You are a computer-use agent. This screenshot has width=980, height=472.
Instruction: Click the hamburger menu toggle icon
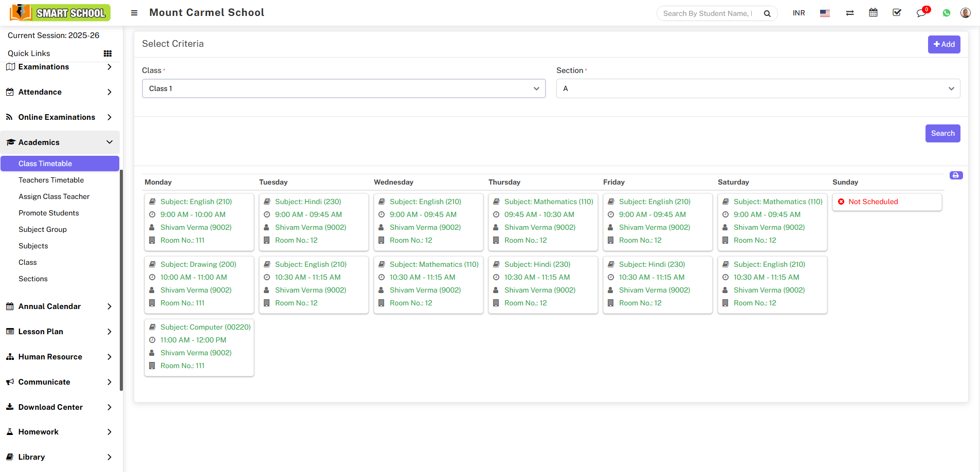(x=134, y=13)
